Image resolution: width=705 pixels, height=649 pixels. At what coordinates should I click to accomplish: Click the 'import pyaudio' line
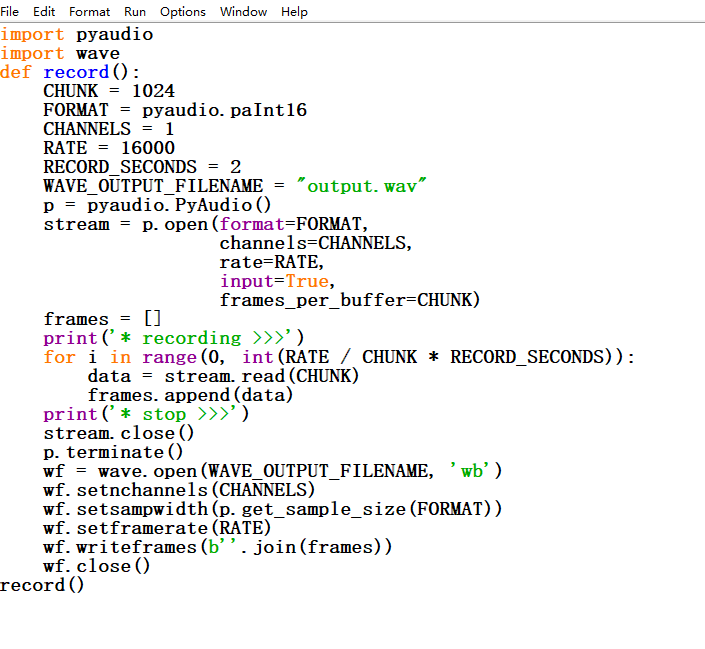(76, 35)
